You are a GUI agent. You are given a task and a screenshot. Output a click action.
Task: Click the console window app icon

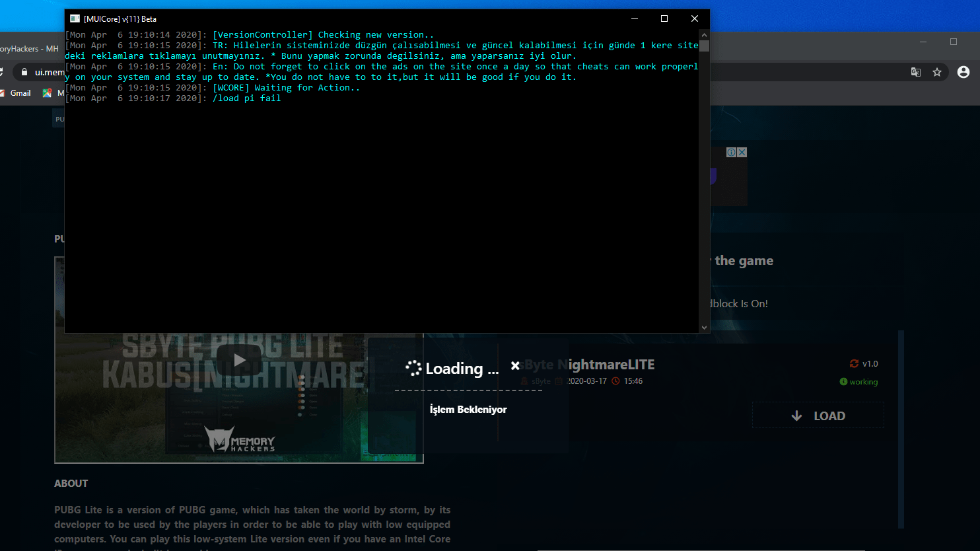[x=75, y=18]
